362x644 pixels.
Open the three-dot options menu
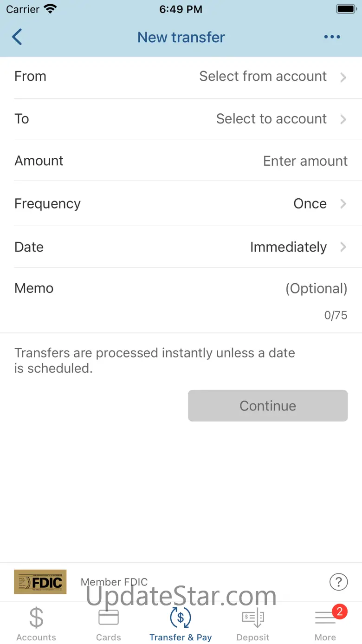(x=332, y=37)
